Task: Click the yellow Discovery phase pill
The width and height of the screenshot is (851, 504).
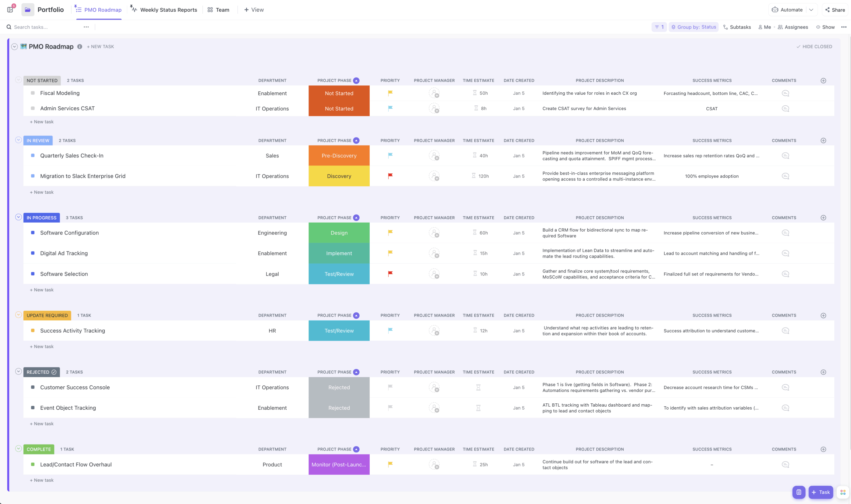Action: click(x=339, y=176)
